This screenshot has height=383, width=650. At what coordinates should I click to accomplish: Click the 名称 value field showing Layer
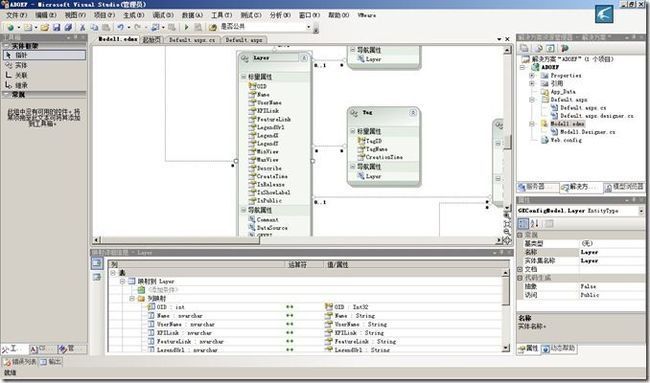pyautogui.click(x=612, y=252)
